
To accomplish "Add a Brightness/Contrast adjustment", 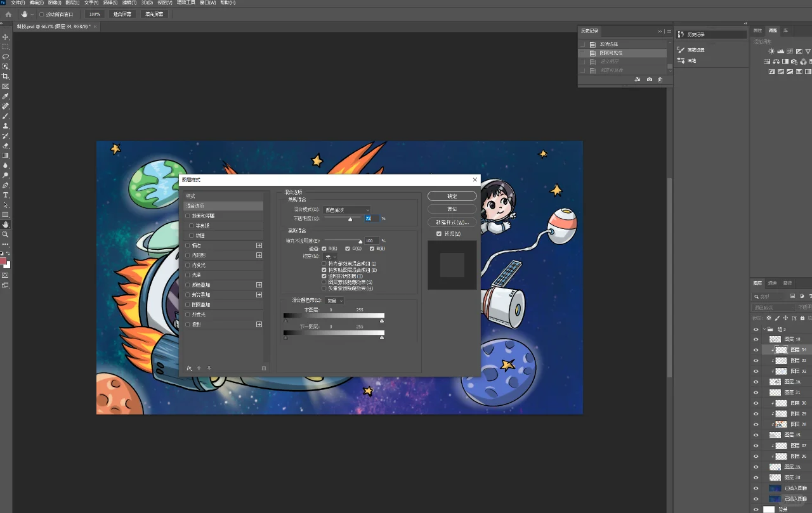I will pyautogui.click(x=771, y=51).
